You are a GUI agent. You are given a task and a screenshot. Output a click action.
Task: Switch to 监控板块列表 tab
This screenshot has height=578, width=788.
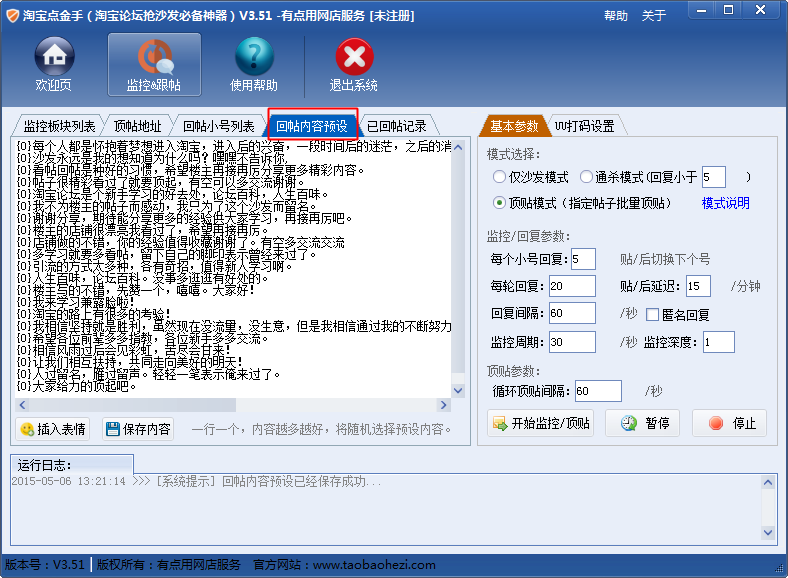(x=59, y=126)
